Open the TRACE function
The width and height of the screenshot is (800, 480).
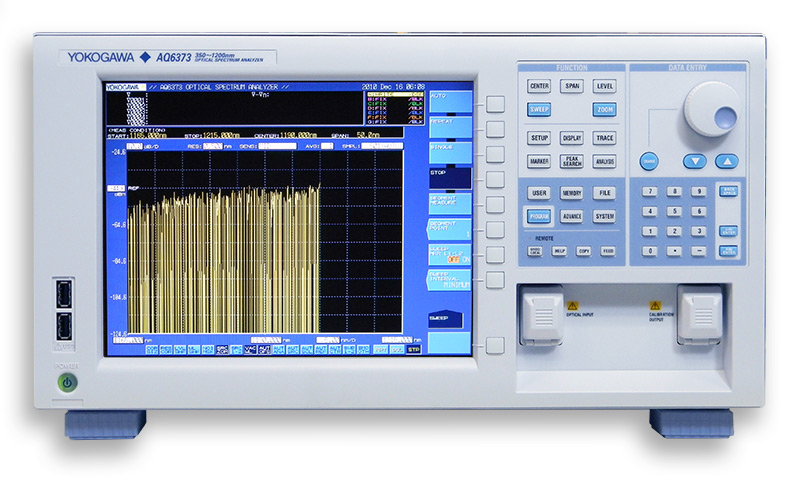(605, 138)
